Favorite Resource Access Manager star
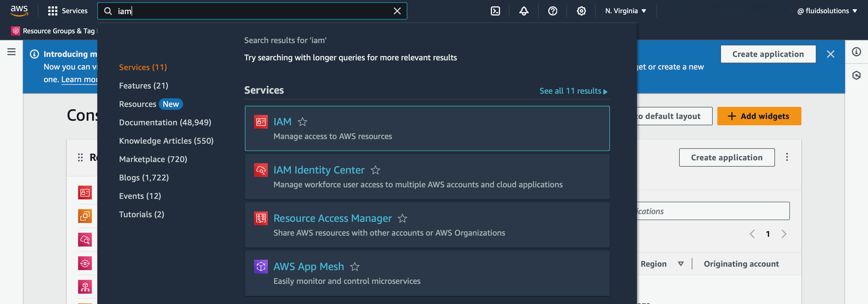 point(402,218)
